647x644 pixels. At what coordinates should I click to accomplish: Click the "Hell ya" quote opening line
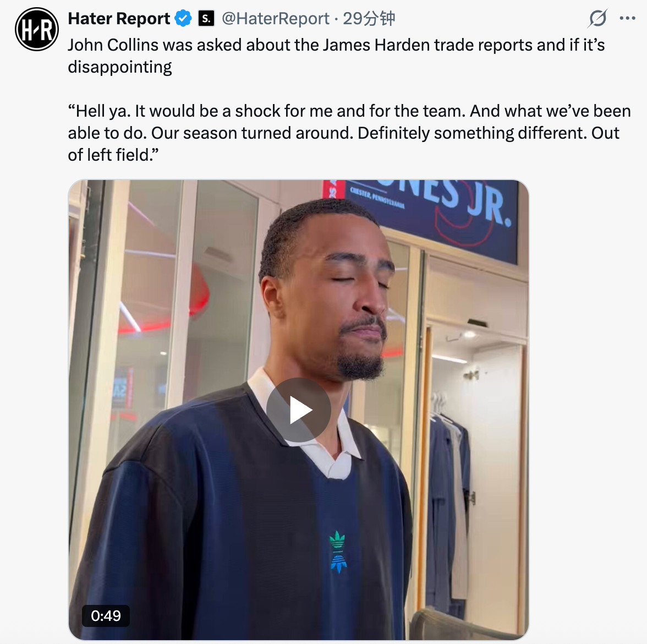click(x=349, y=111)
